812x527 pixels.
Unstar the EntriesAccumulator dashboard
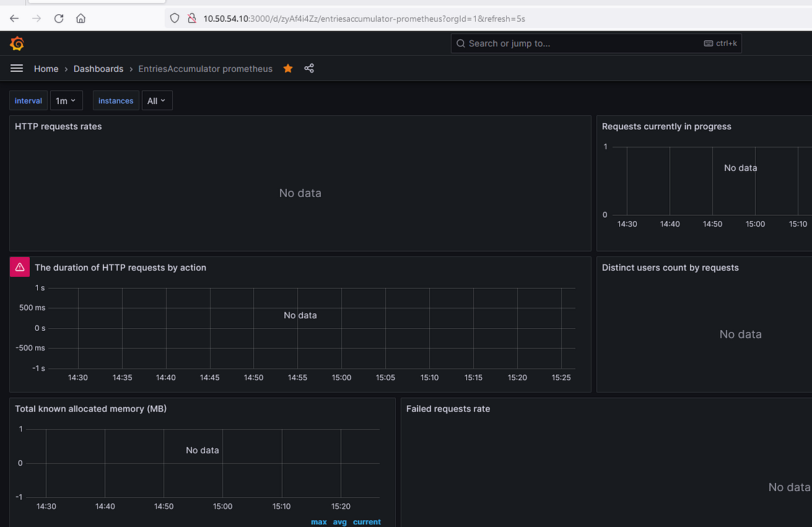click(288, 68)
